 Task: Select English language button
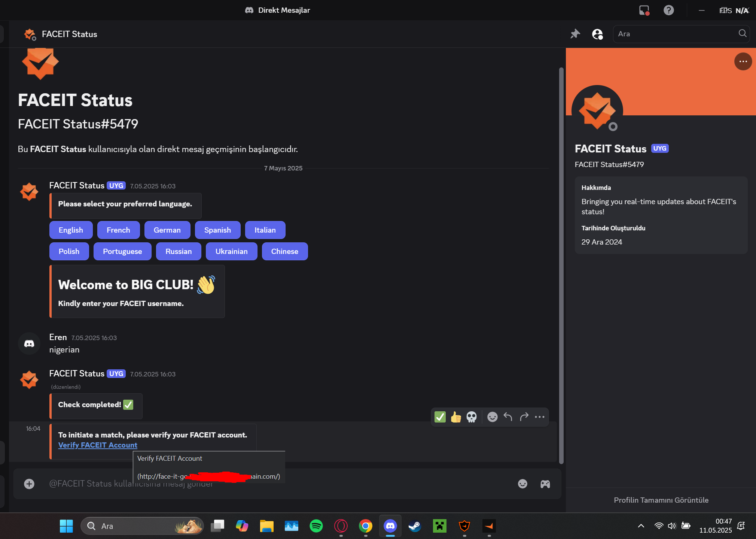(x=71, y=230)
